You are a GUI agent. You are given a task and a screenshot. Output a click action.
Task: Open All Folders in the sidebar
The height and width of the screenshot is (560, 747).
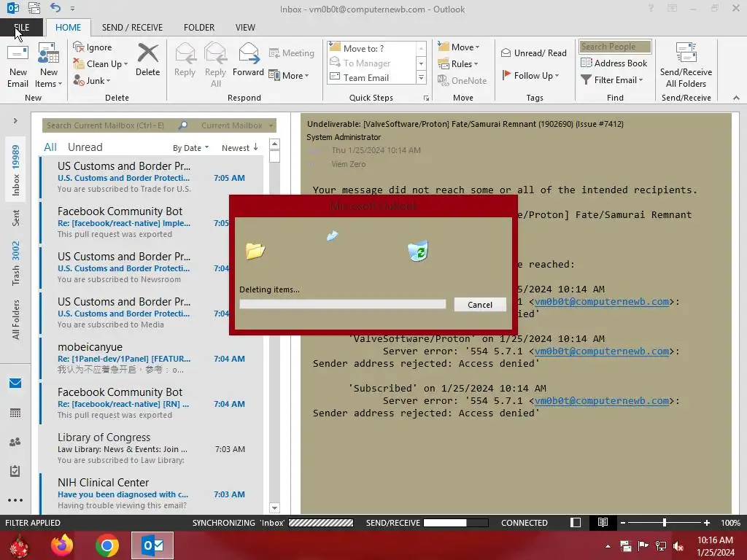tap(16, 319)
